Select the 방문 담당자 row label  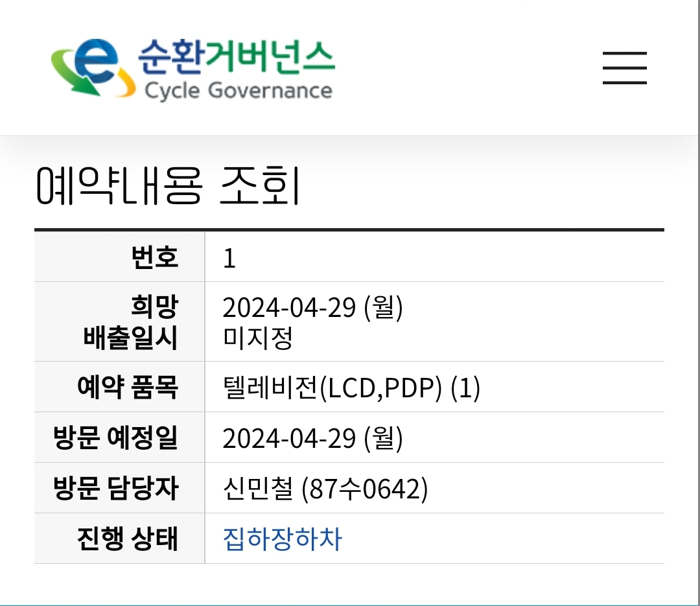pyautogui.click(x=115, y=489)
